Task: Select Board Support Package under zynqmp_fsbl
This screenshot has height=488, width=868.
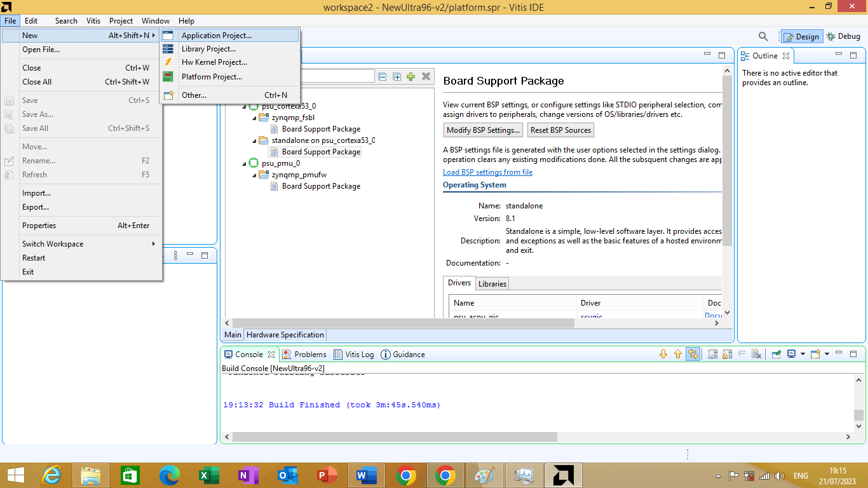Action: [x=321, y=129]
